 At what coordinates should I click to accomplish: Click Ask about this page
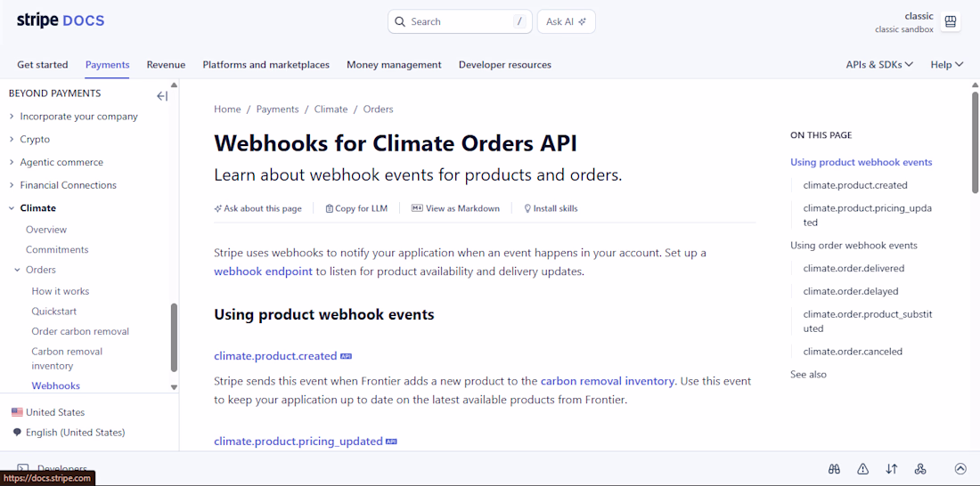[x=258, y=208]
